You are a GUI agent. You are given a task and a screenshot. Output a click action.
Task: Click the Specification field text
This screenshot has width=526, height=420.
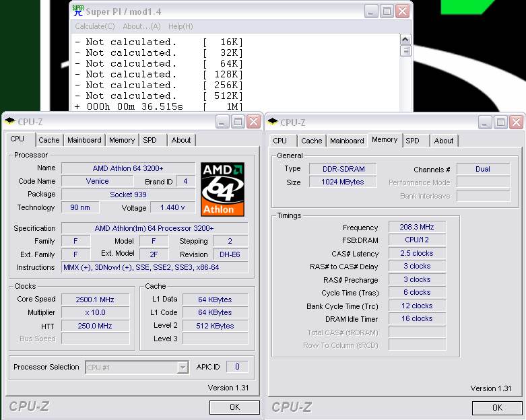(154, 228)
